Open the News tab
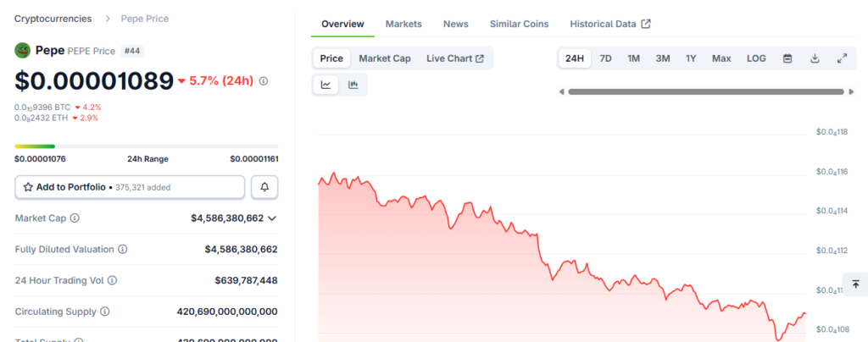868x342 pixels. tap(455, 24)
